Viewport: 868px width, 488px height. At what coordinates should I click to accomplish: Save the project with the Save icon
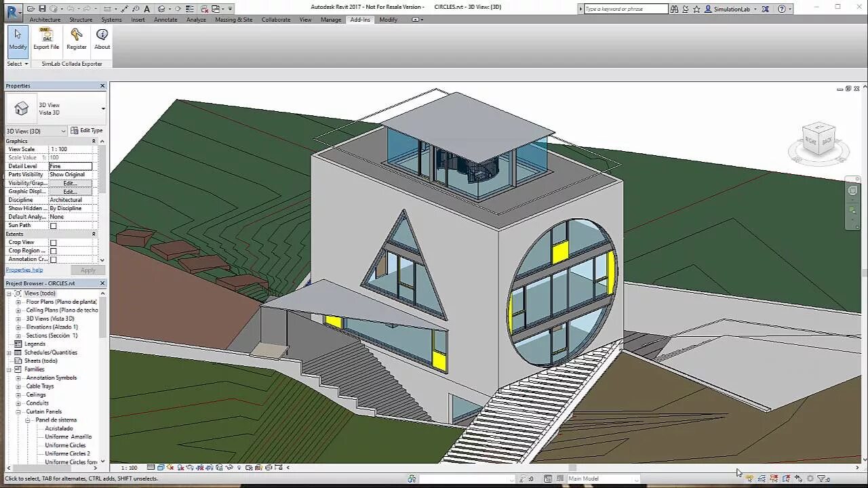point(42,9)
